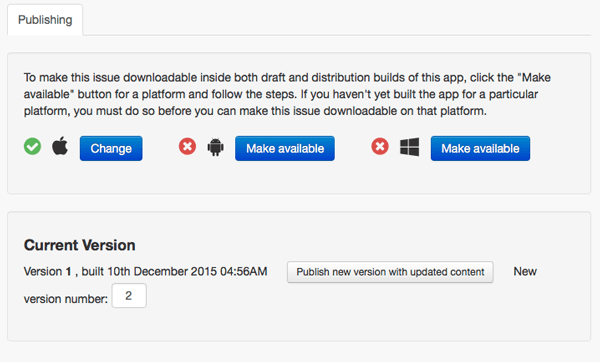Click the green checkmark status icon
Image resolution: width=600 pixels, height=362 pixels.
click(x=33, y=147)
